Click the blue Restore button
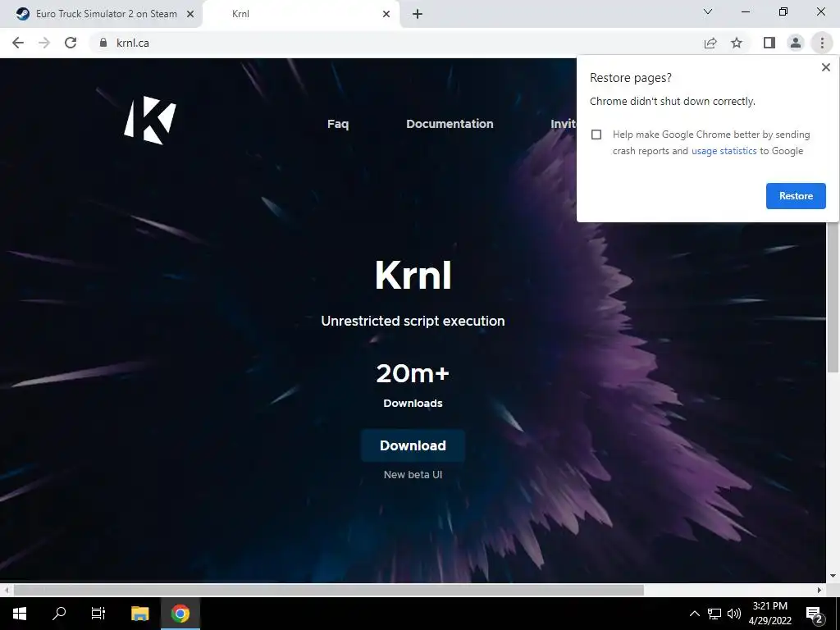 [796, 196]
